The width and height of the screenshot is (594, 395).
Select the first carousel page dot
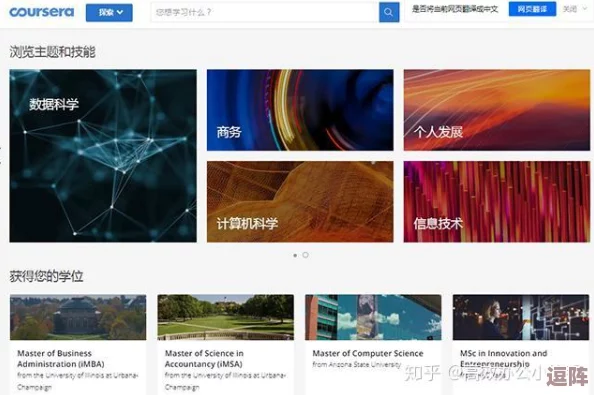[295, 255]
